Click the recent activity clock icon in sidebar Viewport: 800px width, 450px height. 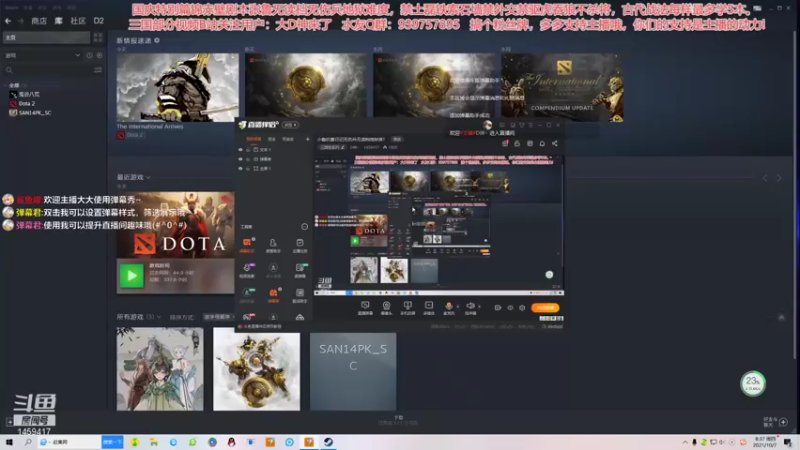click(89, 55)
